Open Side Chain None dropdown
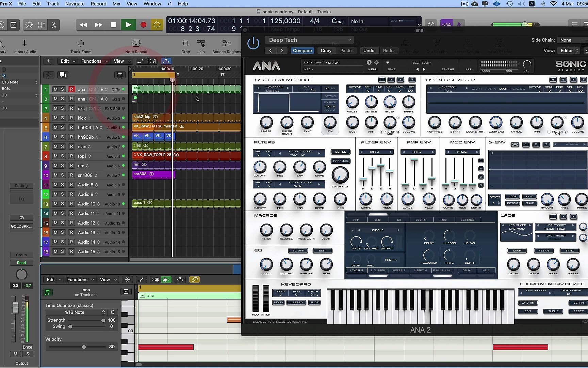588x368 pixels. click(572, 40)
